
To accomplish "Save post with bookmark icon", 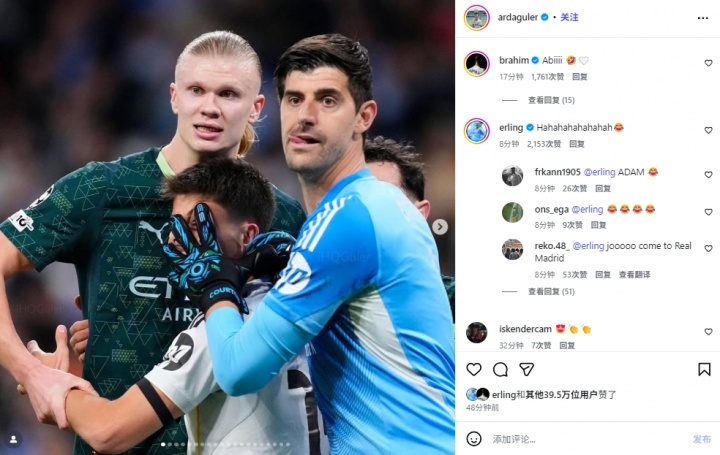I will coord(704,369).
